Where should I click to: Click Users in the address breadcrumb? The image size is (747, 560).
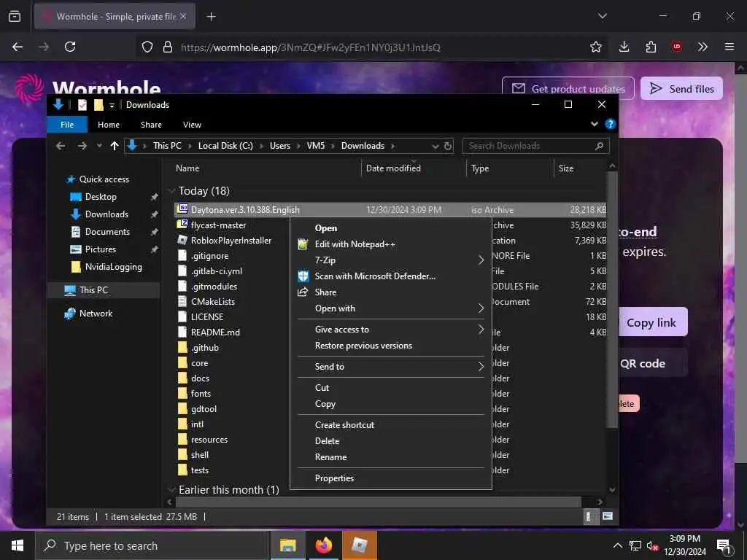pyautogui.click(x=279, y=146)
